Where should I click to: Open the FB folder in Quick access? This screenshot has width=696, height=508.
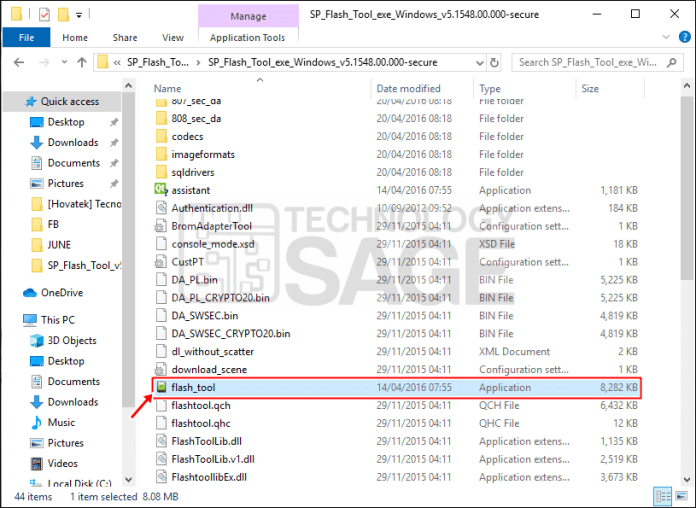pos(53,224)
